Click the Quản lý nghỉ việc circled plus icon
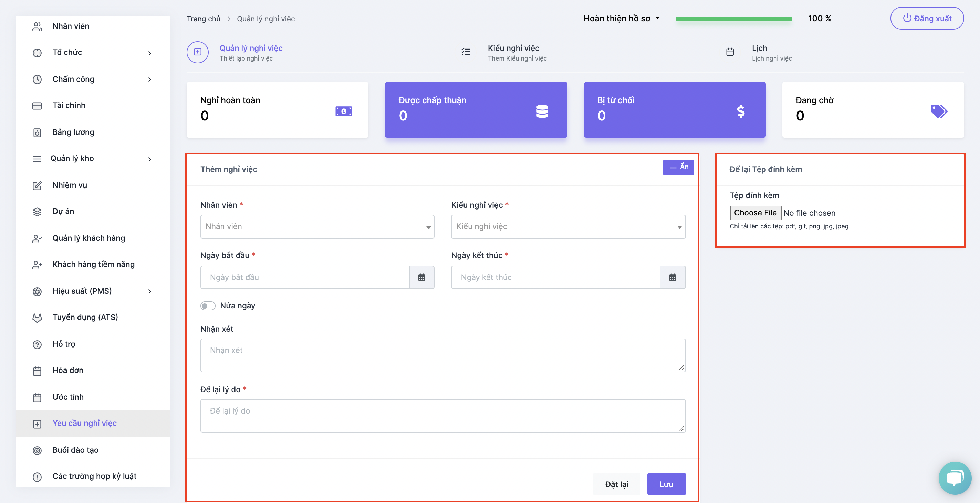The height and width of the screenshot is (503, 980). [x=197, y=52]
